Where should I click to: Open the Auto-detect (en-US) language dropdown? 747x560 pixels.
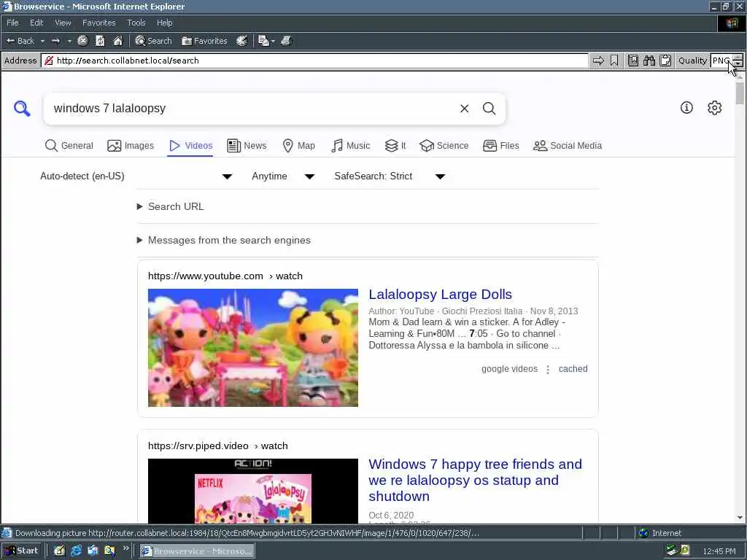click(x=136, y=176)
